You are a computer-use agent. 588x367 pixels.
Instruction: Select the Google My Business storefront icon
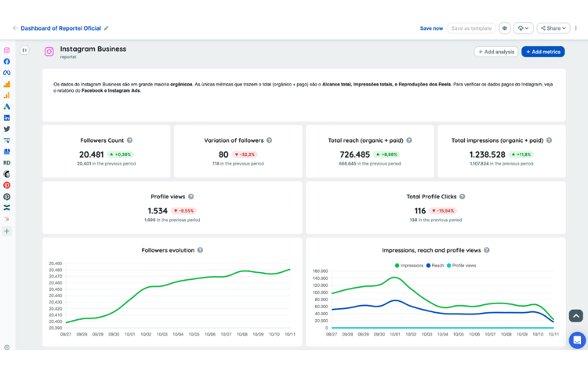click(x=7, y=151)
